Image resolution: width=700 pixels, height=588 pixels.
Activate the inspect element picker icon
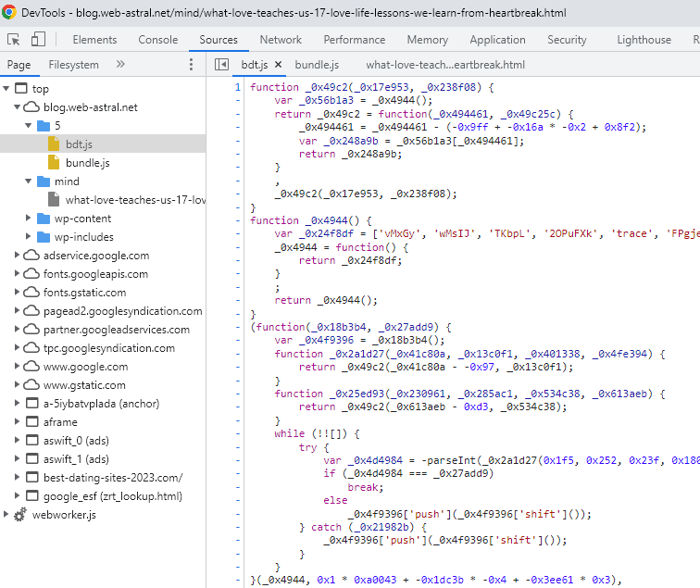14,40
